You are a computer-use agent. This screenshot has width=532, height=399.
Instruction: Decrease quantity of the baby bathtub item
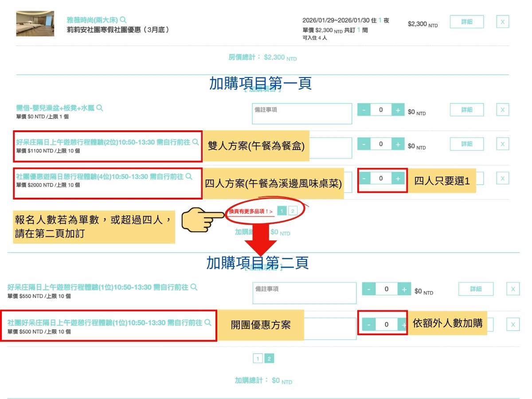point(363,110)
